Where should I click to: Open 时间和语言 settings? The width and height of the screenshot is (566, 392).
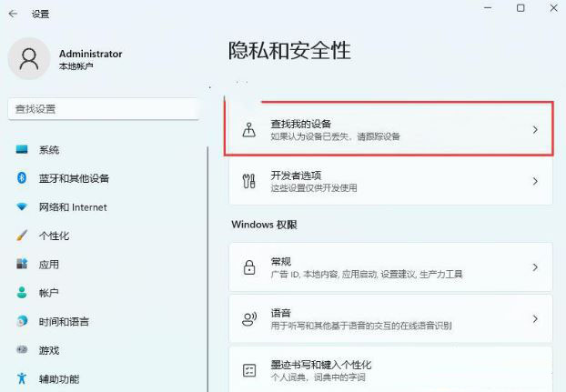(64, 321)
